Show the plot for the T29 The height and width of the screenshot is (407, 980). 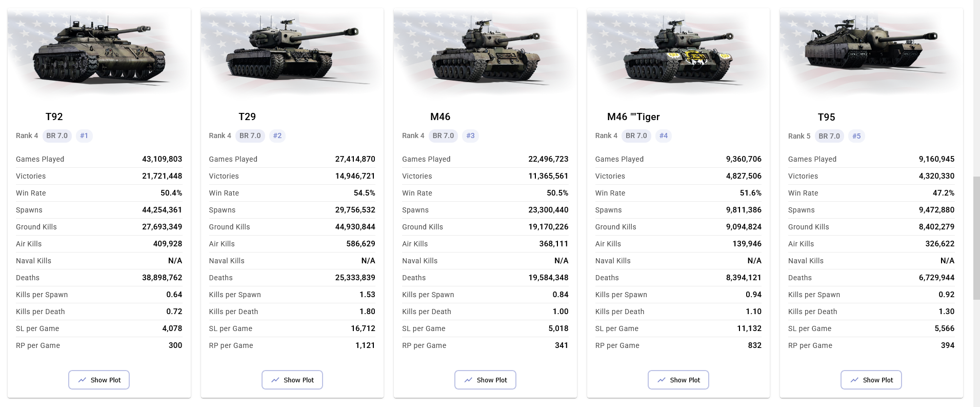[292, 380]
